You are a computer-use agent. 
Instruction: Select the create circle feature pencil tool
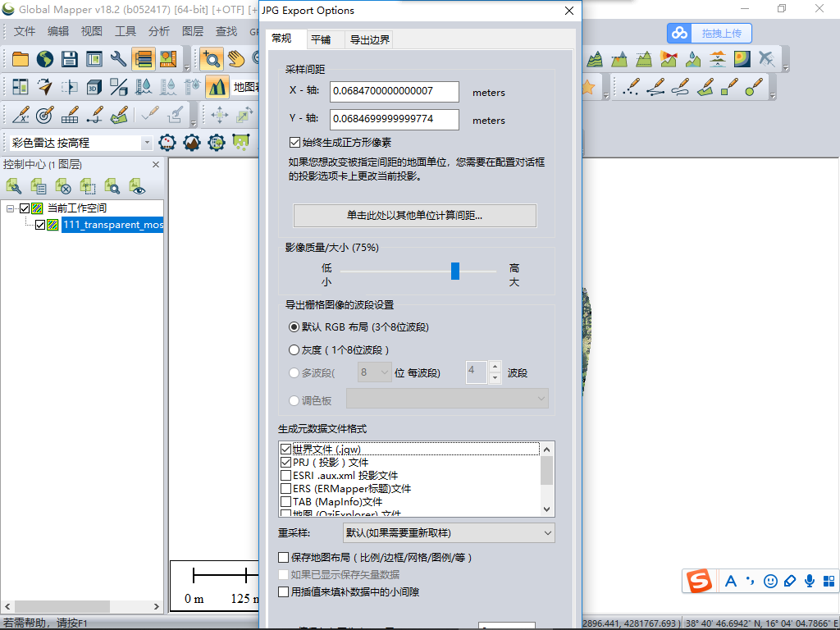[x=755, y=87]
